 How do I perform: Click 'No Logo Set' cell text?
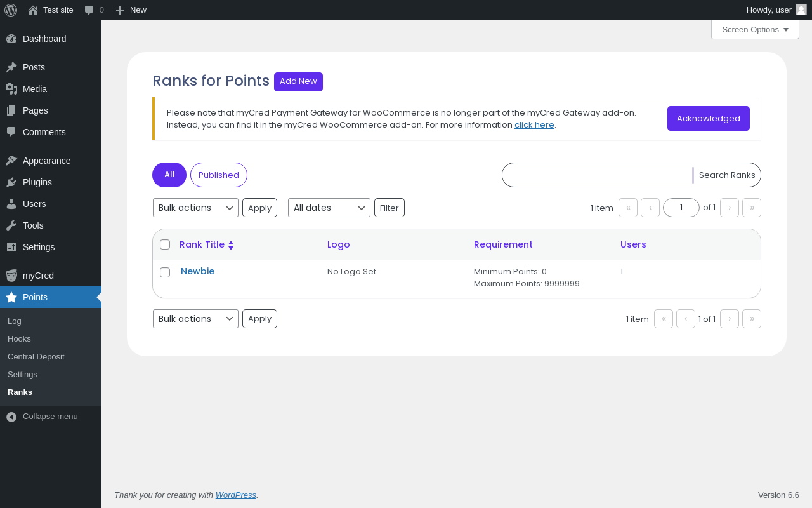point(351,272)
